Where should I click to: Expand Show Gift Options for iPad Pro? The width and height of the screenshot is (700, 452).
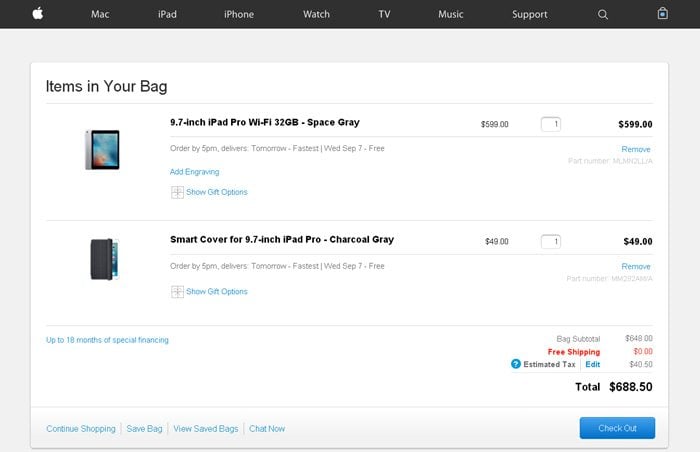click(x=216, y=192)
